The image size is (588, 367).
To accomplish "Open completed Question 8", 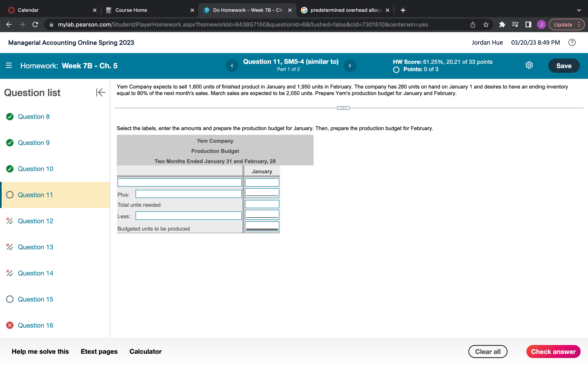I will (x=33, y=117).
